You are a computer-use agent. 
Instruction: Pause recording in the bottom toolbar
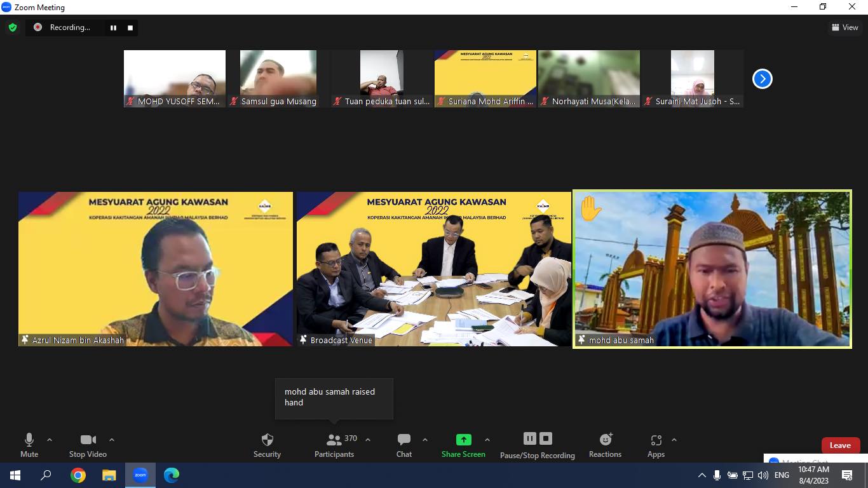pyautogui.click(x=530, y=438)
